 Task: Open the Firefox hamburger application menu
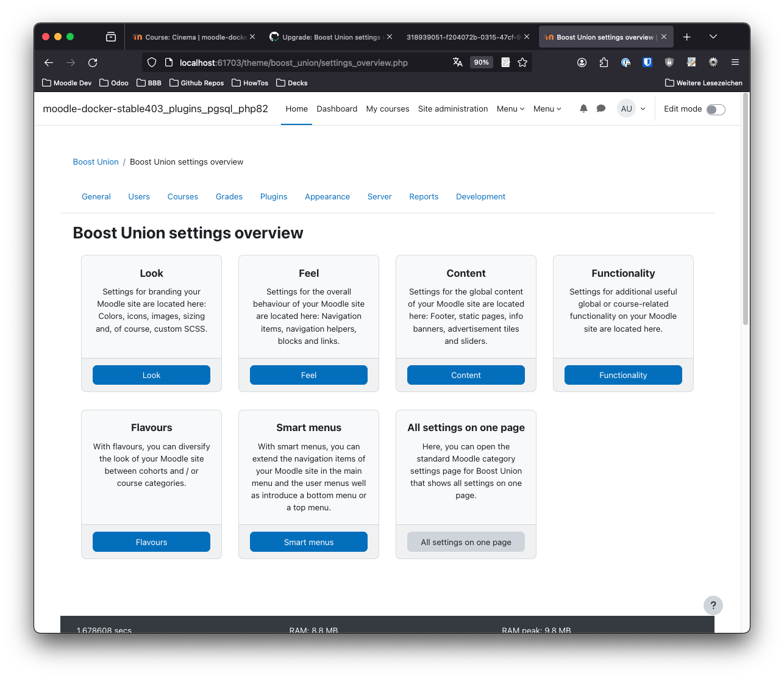point(735,62)
